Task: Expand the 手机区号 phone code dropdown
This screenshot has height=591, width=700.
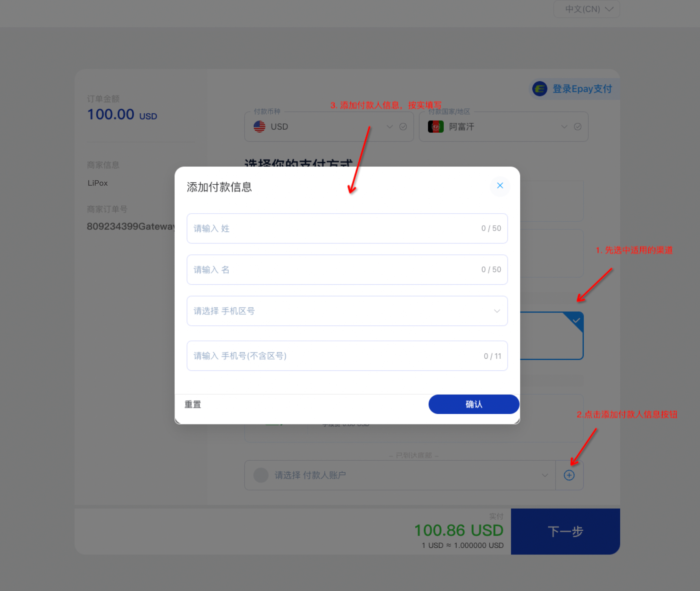Action: pos(347,311)
